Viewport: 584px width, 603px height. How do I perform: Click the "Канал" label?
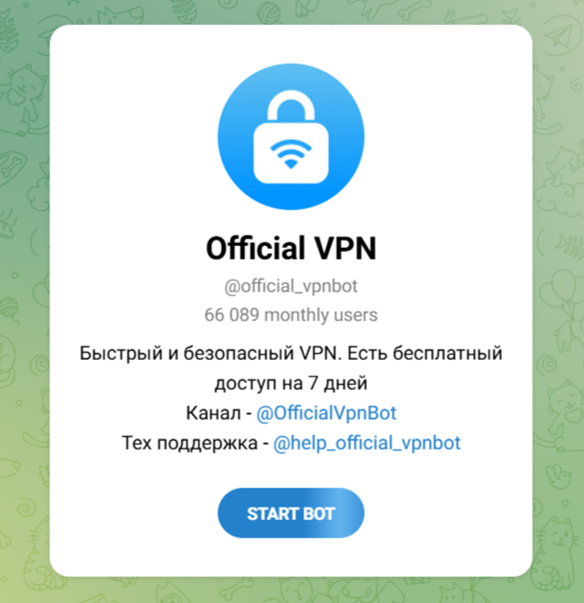click(x=213, y=413)
